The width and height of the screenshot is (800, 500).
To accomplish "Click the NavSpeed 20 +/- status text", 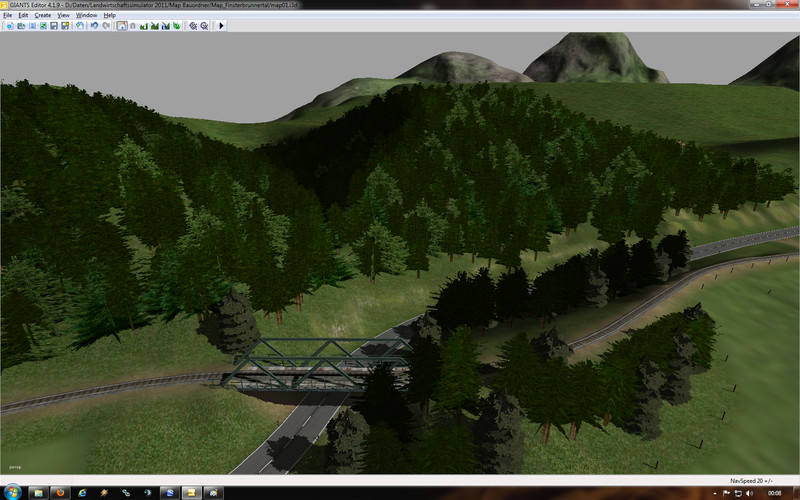I will [751, 481].
